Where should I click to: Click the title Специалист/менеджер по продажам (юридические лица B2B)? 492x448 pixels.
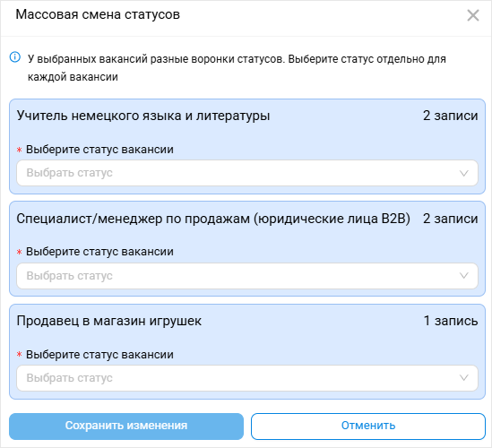coord(213,219)
